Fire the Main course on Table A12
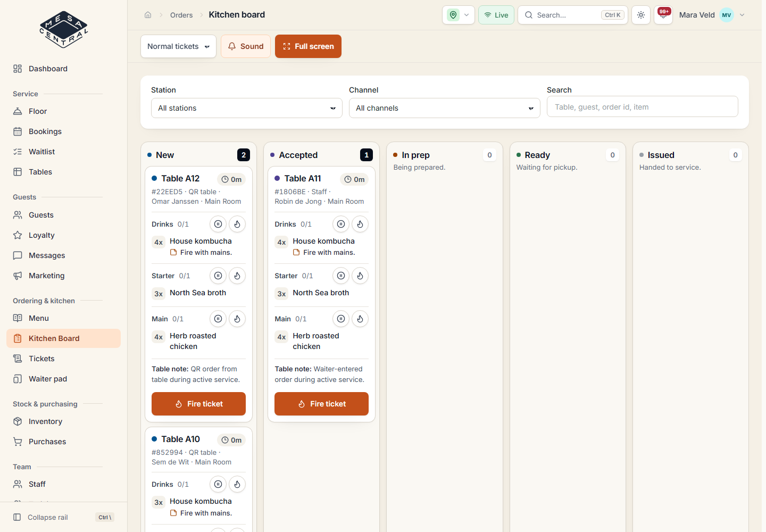This screenshot has height=532, width=766. [237, 319]
